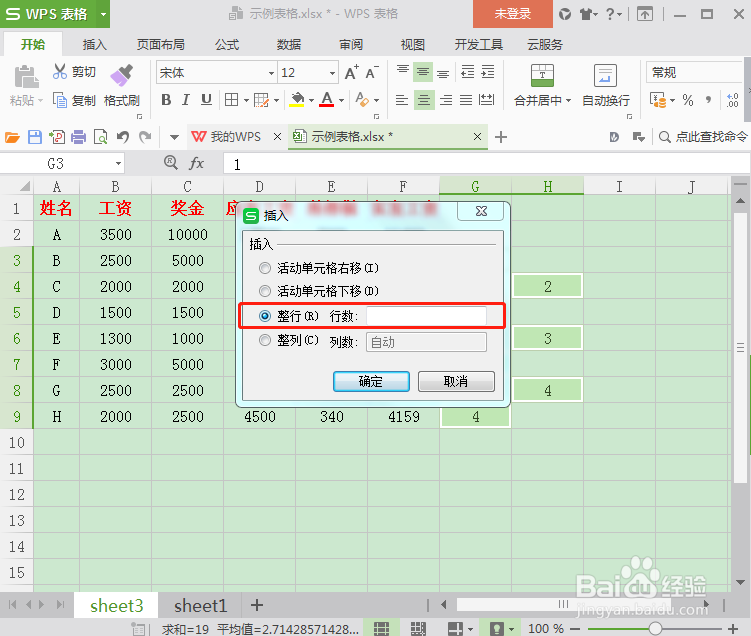751x636 pixels.
Task: Select 'Shift active cells right' radio option
Action: coord(264,268)
